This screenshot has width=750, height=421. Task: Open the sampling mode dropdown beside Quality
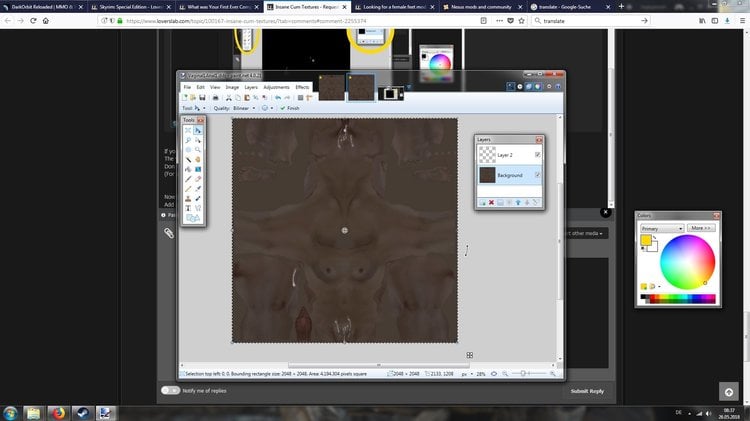[268, 108]
